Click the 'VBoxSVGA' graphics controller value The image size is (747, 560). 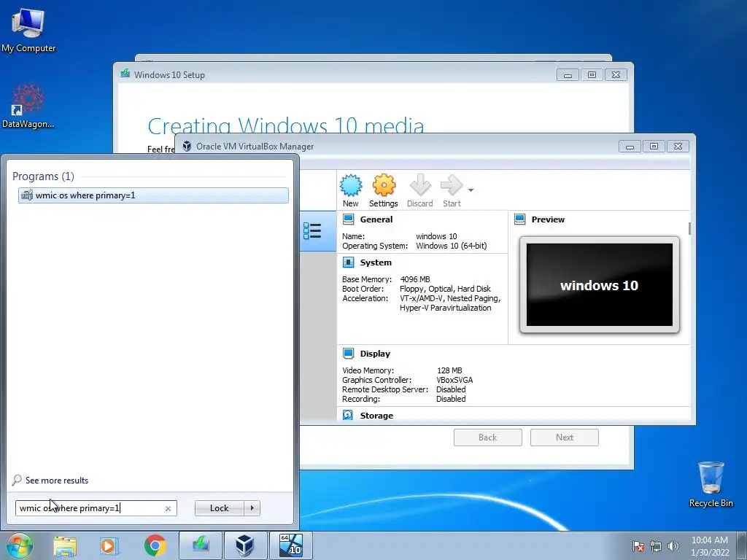click(454, 380)
